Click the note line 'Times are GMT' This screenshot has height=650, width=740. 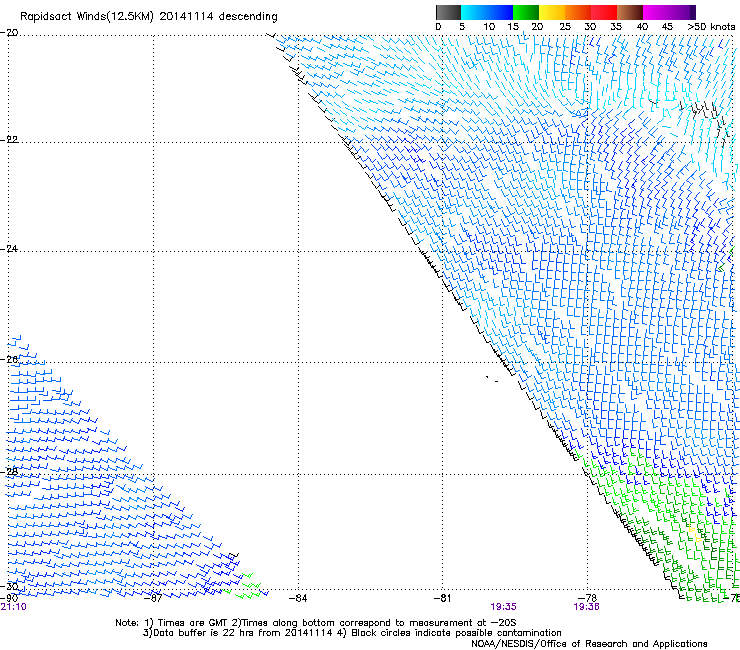pos(193,623)
